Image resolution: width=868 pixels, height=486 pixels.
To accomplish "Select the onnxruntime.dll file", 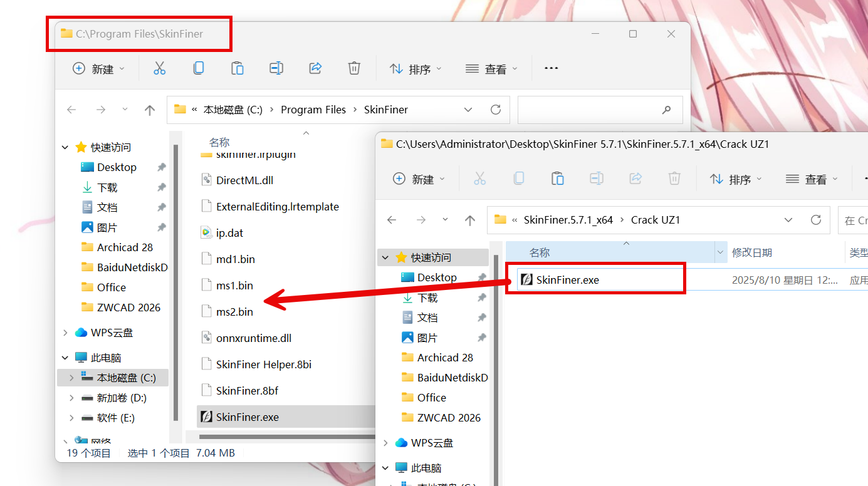I will click(x=253, y=338).
